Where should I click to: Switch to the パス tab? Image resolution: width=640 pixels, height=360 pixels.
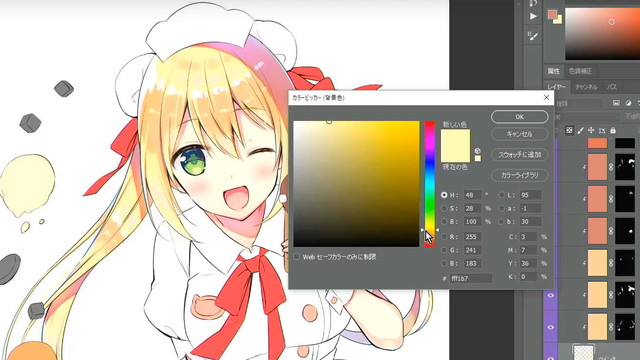click(x=612, y=87)
